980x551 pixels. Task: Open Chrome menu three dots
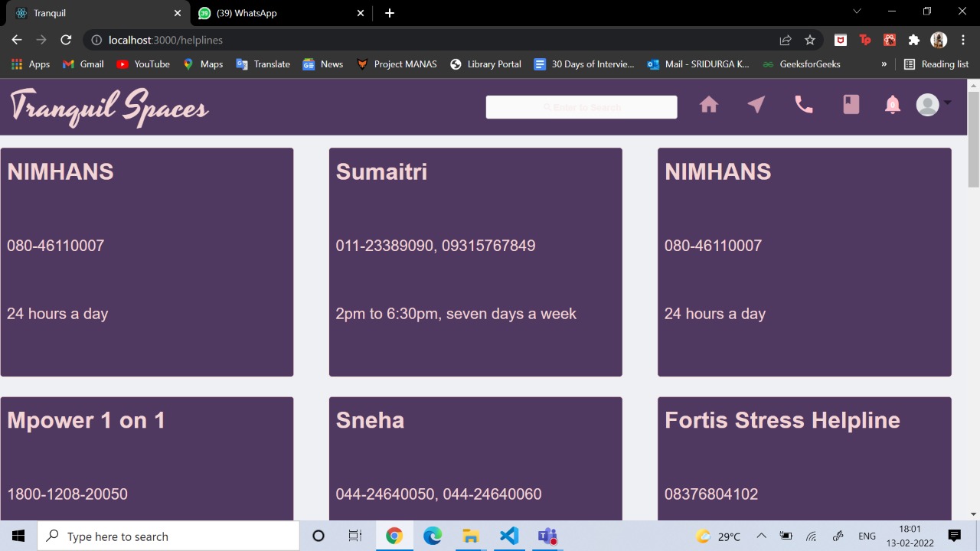point(963,40)
